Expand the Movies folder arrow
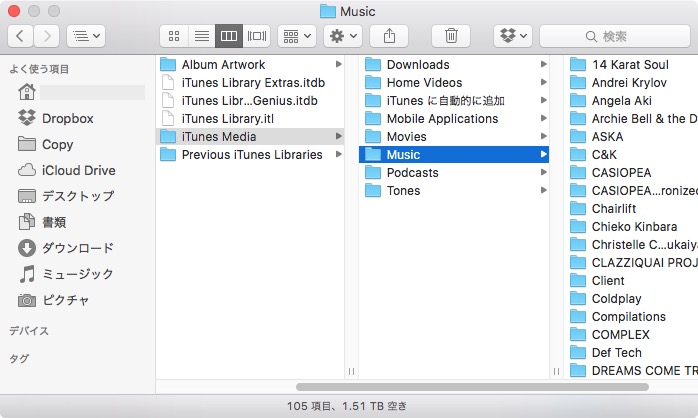The width and height of the screenshot is (698, 418). click(544, 136)
